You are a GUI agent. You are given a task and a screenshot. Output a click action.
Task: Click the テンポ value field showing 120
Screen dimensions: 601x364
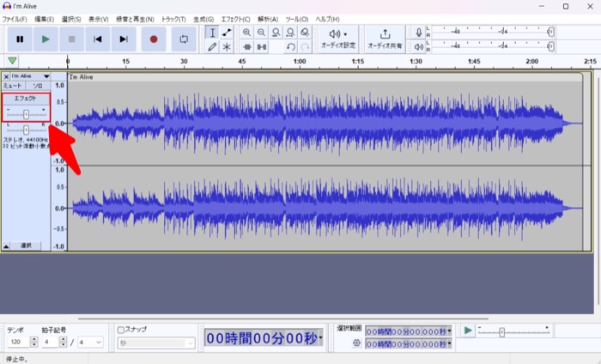point(18,342)
